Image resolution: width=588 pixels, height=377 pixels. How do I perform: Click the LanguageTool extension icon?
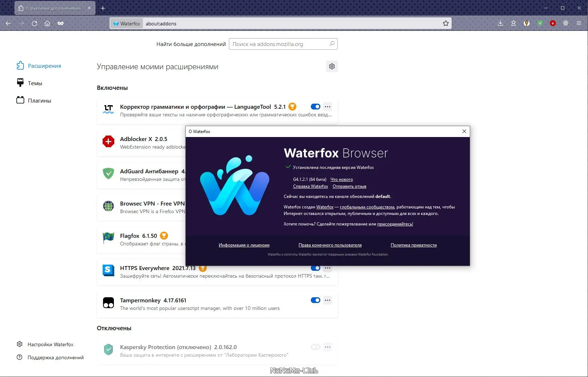pyautogui.click(x=108, y=109)
